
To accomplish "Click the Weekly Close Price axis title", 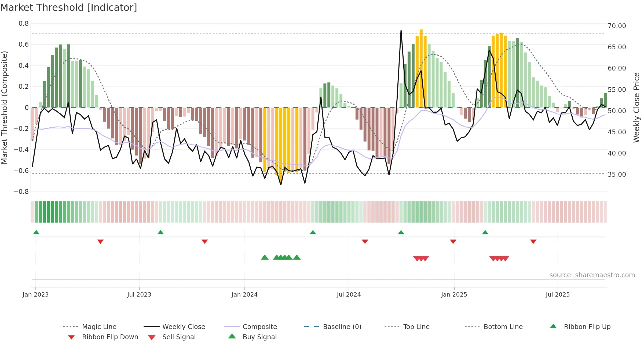I will coord(636,107).
